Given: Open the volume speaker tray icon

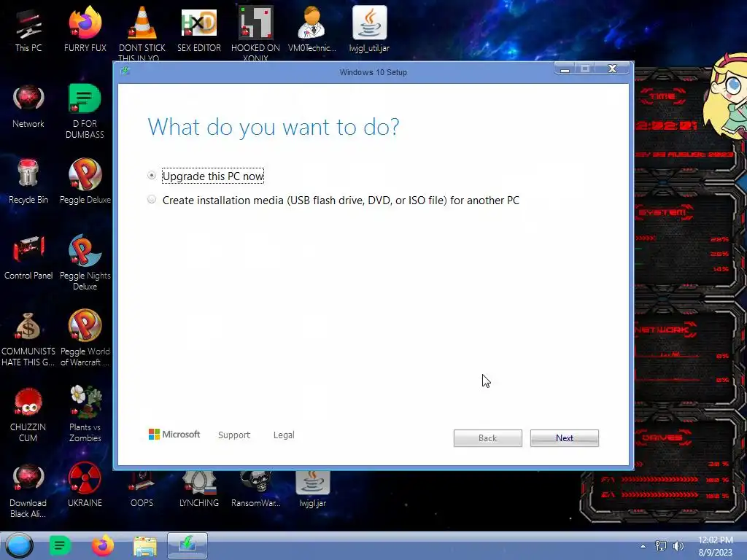Looking at the screenshot, I should click(x=678, y=546).
